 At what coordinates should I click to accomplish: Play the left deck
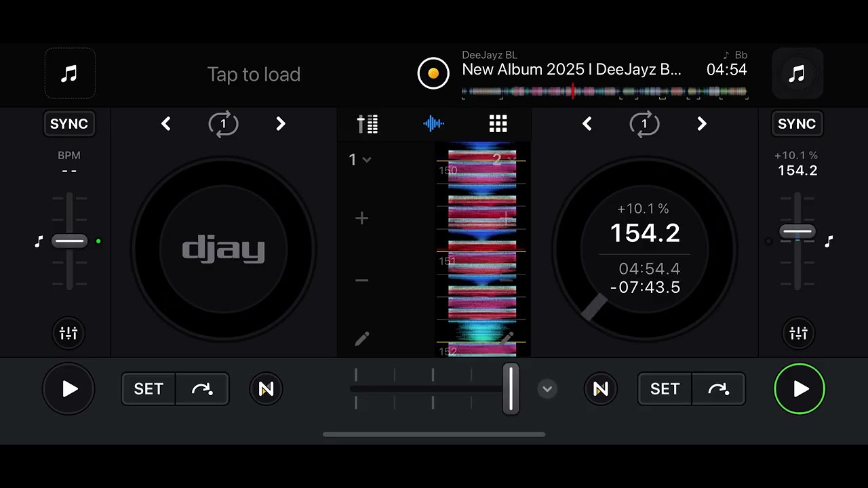[69, 389]
